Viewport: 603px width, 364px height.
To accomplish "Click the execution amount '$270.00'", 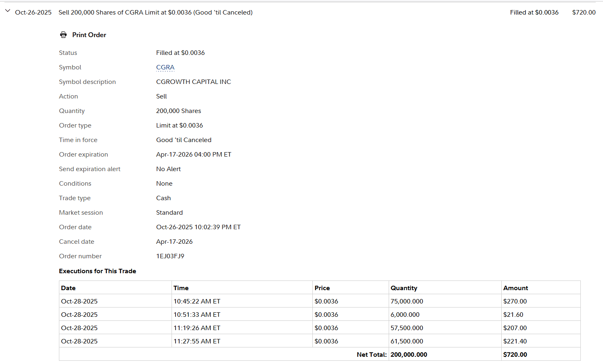I will [x=515, y=301].
